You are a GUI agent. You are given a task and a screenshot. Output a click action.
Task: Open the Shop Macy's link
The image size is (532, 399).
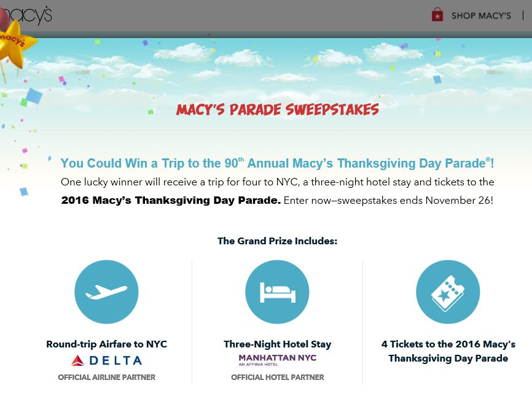tap(481, 15)
